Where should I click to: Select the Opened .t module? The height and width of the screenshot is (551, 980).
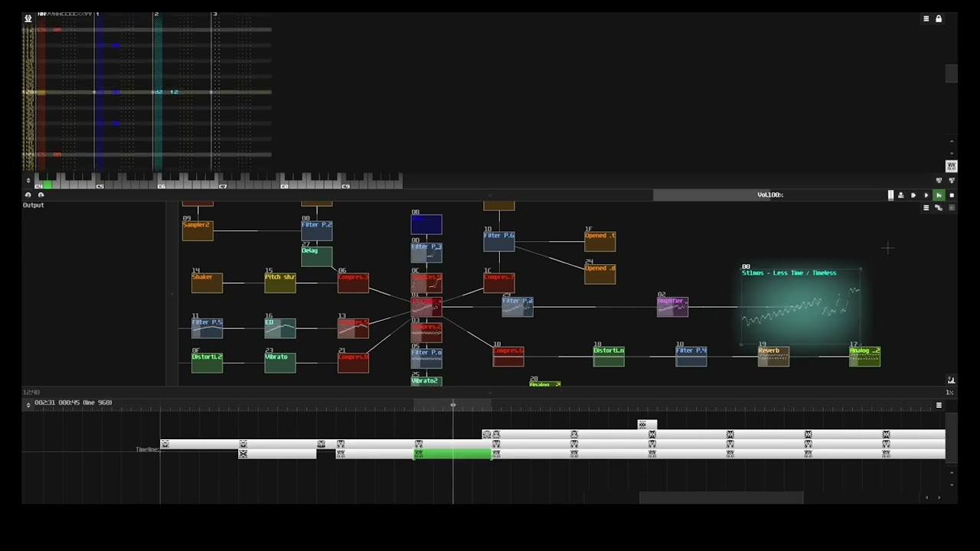click(x=599, y=242)
